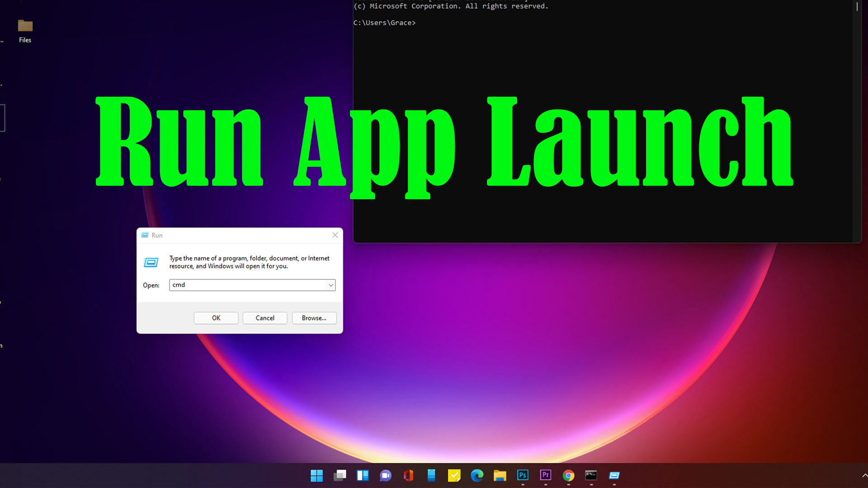Open Google Chrome from the taskbar
Screen dimensions: 868x488
[x=568, y=476]
